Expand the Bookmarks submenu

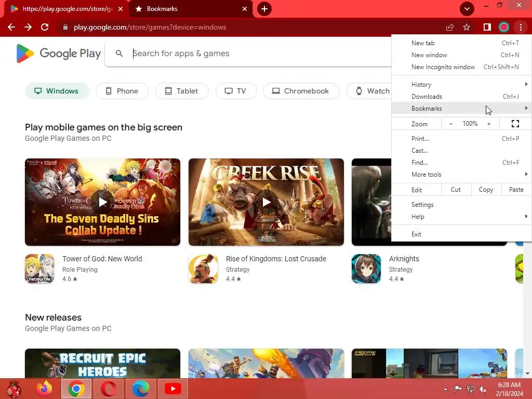(461, 108)
